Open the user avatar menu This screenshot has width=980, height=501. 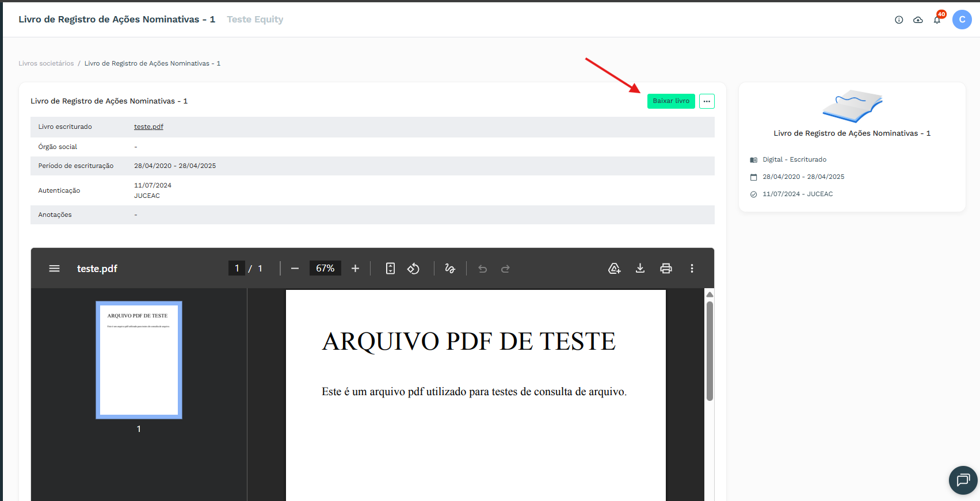coord(962,20)
